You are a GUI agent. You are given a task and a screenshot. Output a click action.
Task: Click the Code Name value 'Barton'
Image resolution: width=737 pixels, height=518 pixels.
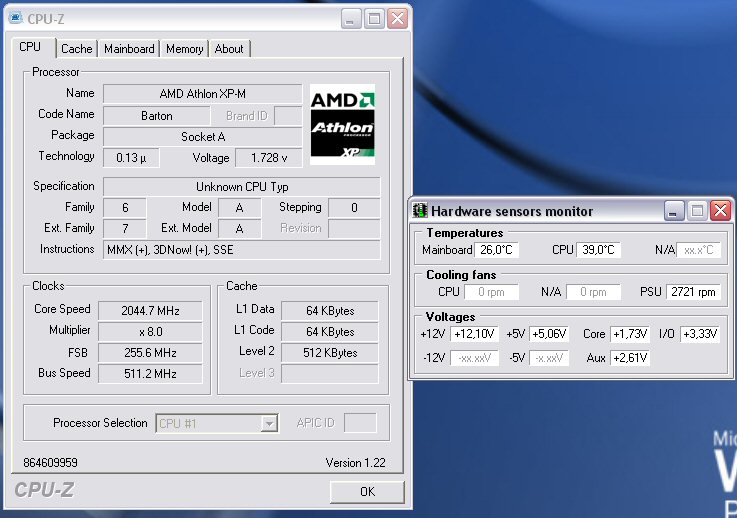pyautogui.click(x=157, y=116)
